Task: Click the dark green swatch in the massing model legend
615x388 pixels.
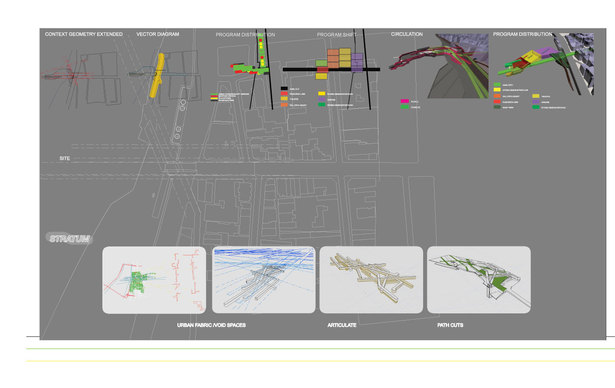Action: coord(497,107)
